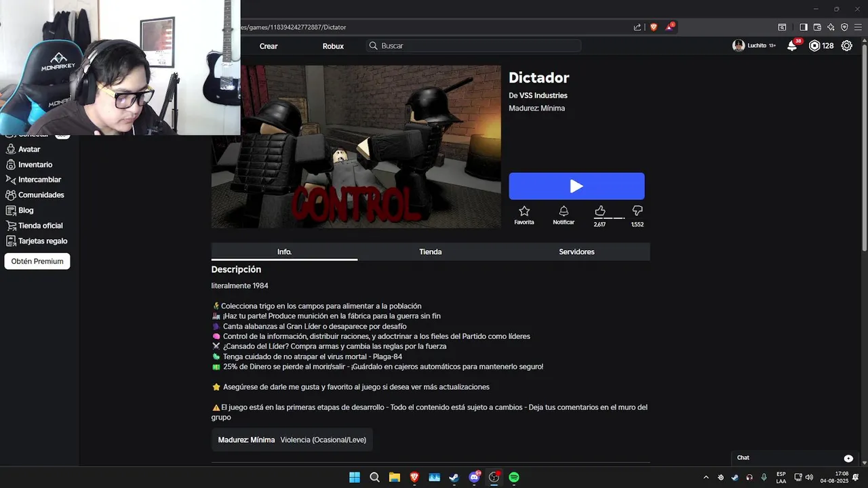
Task: Click the VSS Industries creator link
Action: [543, 96]
